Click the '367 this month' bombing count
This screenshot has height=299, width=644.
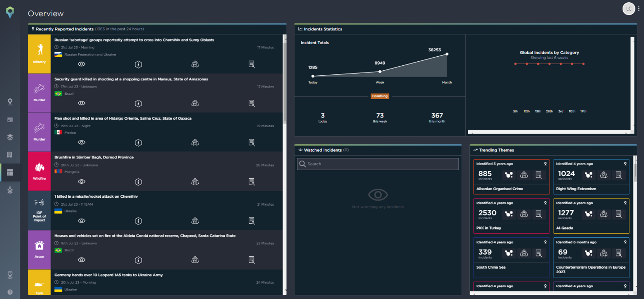pyautogui.click(x=437, y=118)
